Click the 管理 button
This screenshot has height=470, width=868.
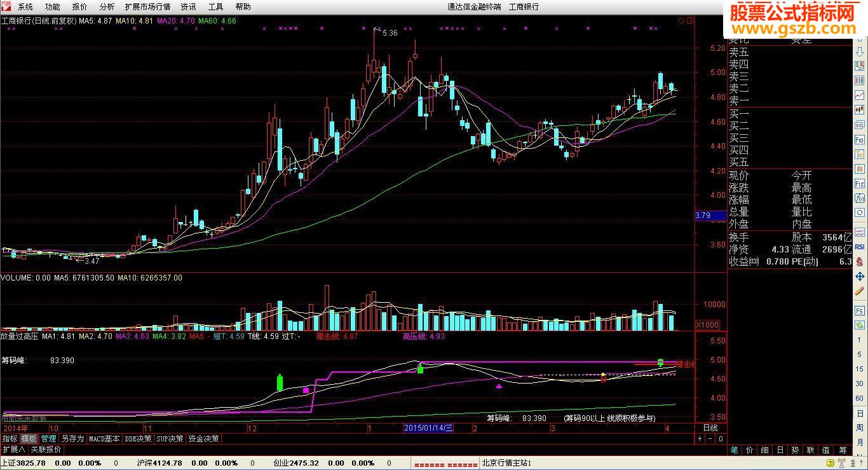[x=49, y=439]
